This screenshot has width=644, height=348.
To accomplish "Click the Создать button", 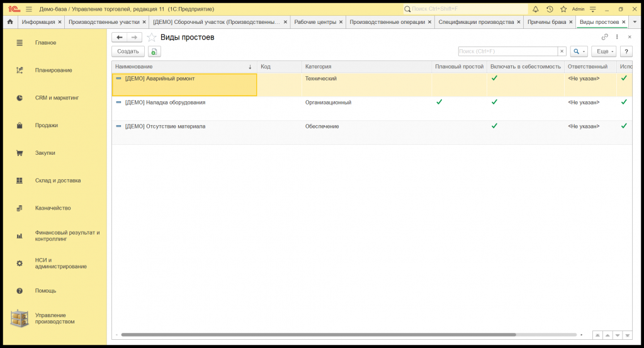I will (x=128, y=52).
